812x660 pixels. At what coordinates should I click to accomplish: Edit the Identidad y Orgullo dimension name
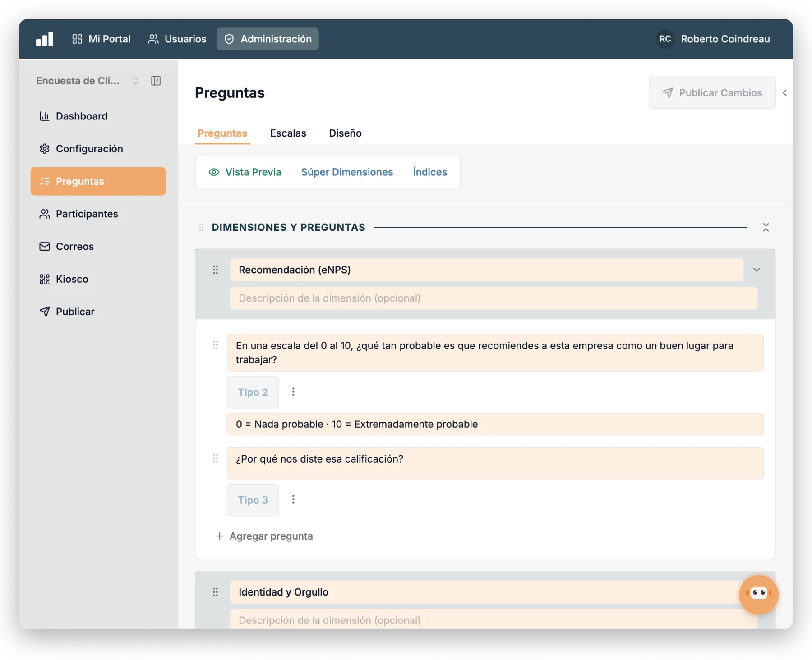(486, 592)
